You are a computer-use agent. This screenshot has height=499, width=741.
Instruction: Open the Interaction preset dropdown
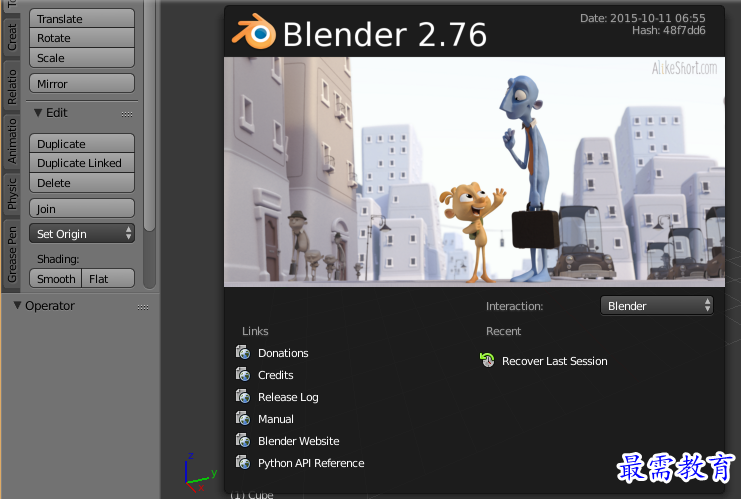656,306
